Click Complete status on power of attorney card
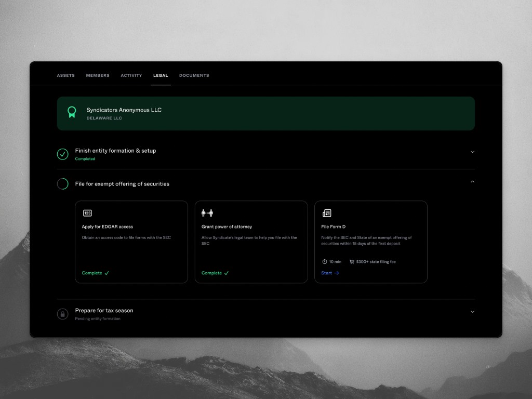 click(215, 273)
